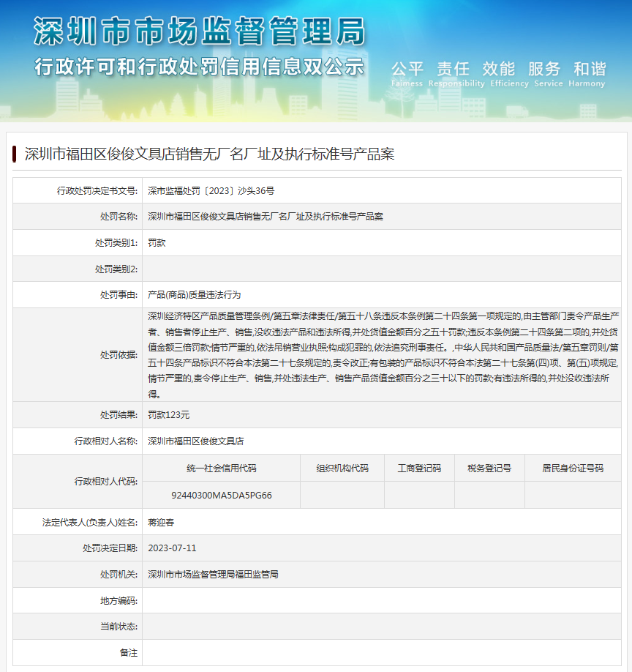The image size is (632, 672).
Task: Select credit code 92440300MA5DA5PG66
Action: (x=222, y=496)
